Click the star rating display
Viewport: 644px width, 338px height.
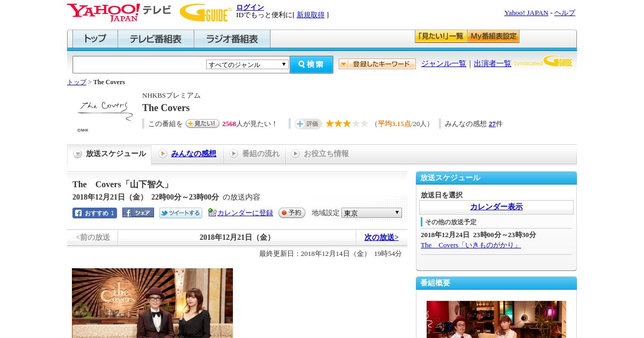tap(347, 123)
